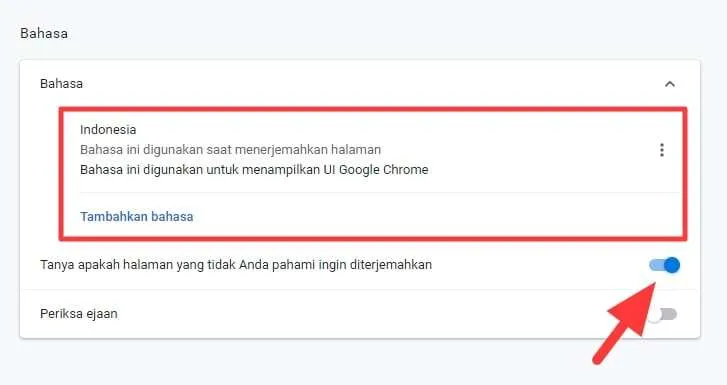This screenshot has height=385, width=727.
Task: Click 'Bahasa ini digunakan untuk menampilkan UI' text
Action: [x=254, y=170]
